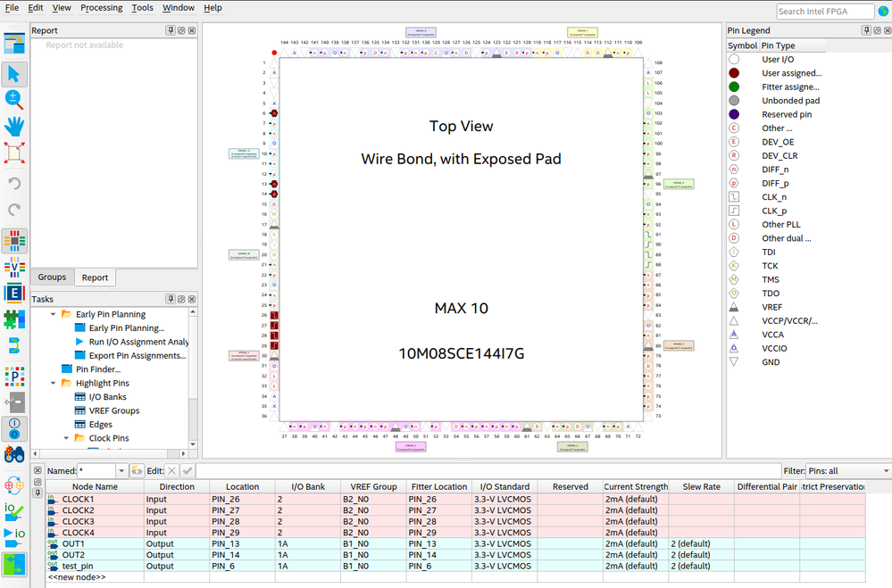Run I/O Assignment Analysis task

(x=138, y=342)
